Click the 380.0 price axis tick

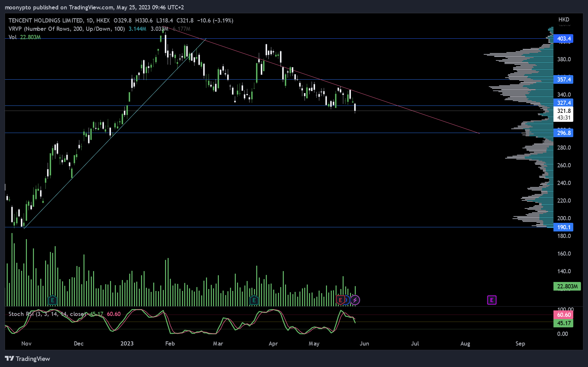point(564,59)
